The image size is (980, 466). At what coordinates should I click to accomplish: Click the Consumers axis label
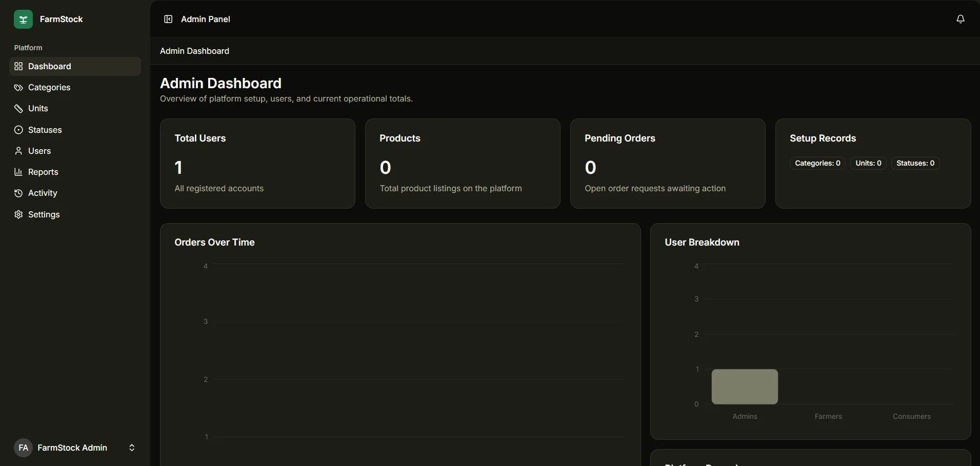click(x=912, y=416)
